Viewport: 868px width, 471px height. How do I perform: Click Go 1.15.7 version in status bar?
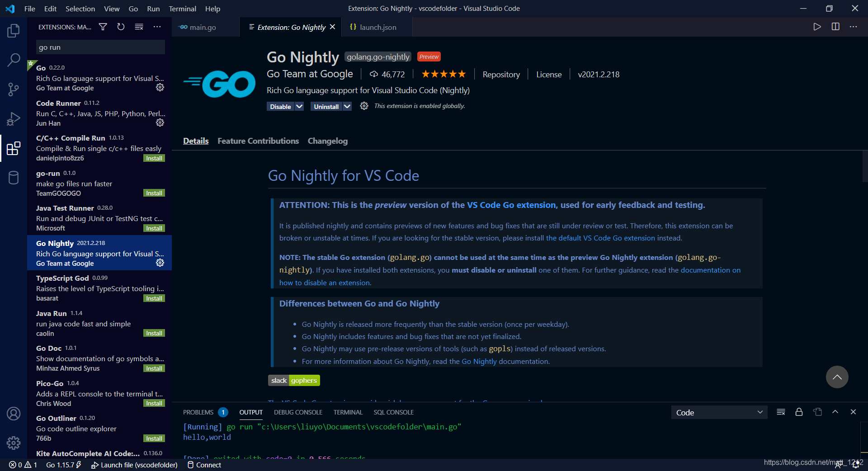[x=63, y=465]
